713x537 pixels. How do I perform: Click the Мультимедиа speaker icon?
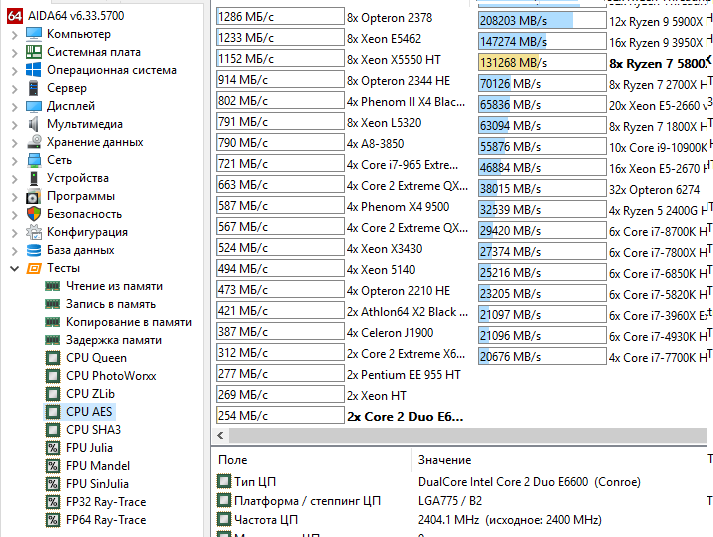pyautogui.click(x=34, y=124)
